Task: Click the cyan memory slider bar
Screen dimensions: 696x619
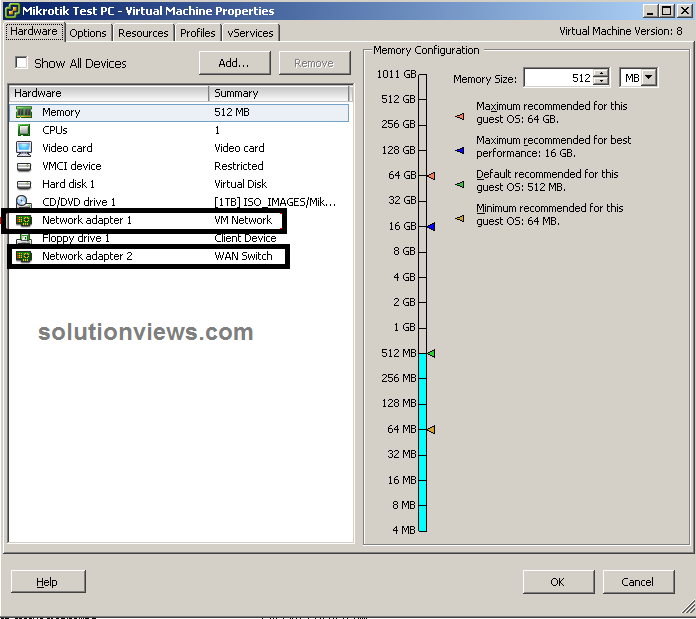Action: click(x=423, y=442)
